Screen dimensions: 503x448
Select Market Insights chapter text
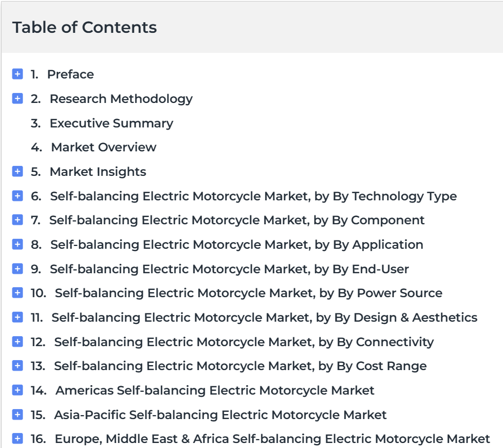point(98,172)
